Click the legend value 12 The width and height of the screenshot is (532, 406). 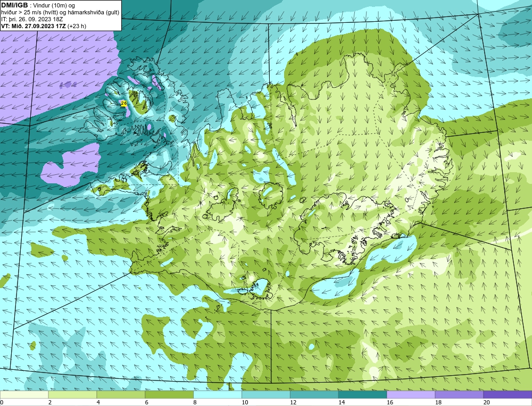[293, 402]
